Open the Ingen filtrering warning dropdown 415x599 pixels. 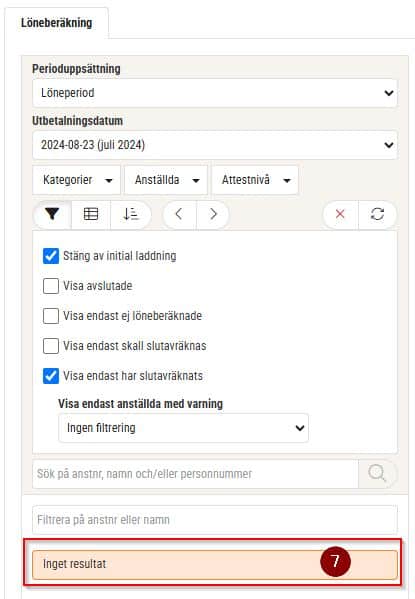183,428
